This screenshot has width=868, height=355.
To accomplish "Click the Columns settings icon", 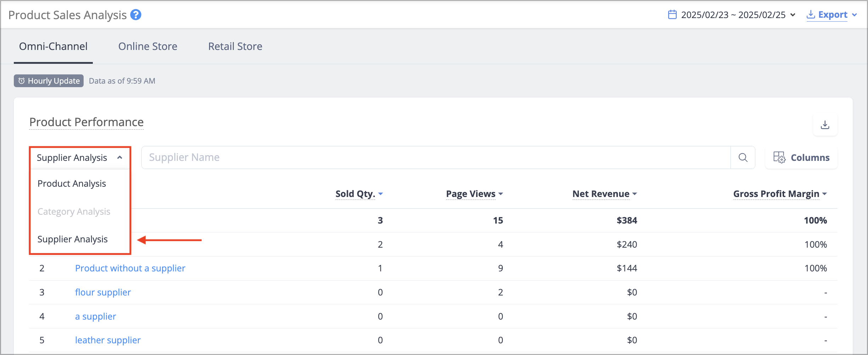I will click(779, 157).
